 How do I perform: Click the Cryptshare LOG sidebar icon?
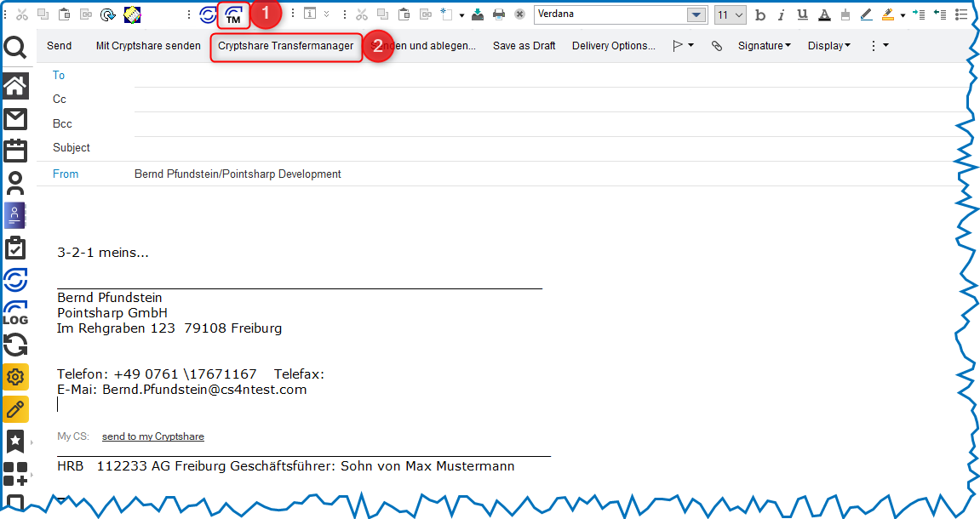pyautogui.click(x=15, y=312)
